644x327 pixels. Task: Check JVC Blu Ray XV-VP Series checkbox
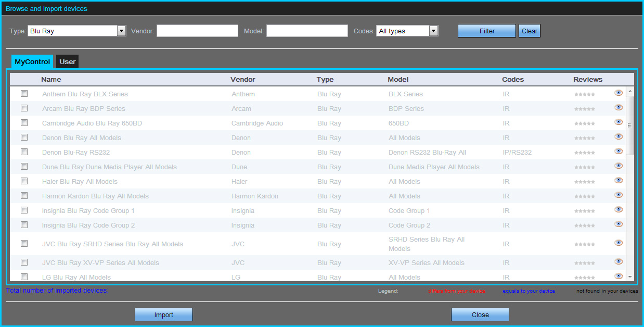tap(24, 262)
